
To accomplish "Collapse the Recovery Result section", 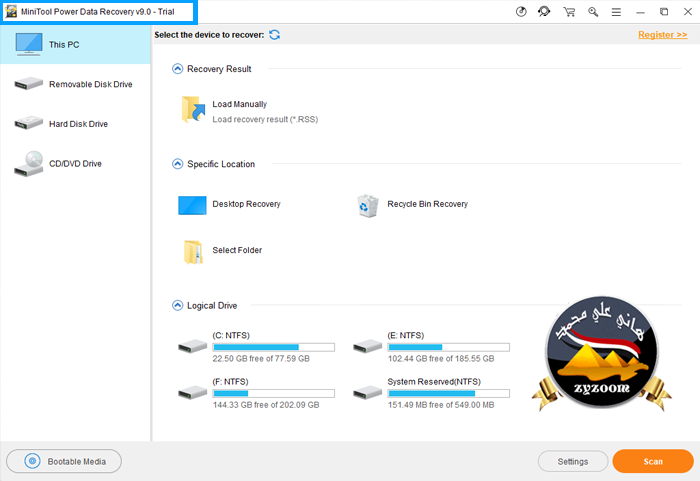I will coord(178,69).
